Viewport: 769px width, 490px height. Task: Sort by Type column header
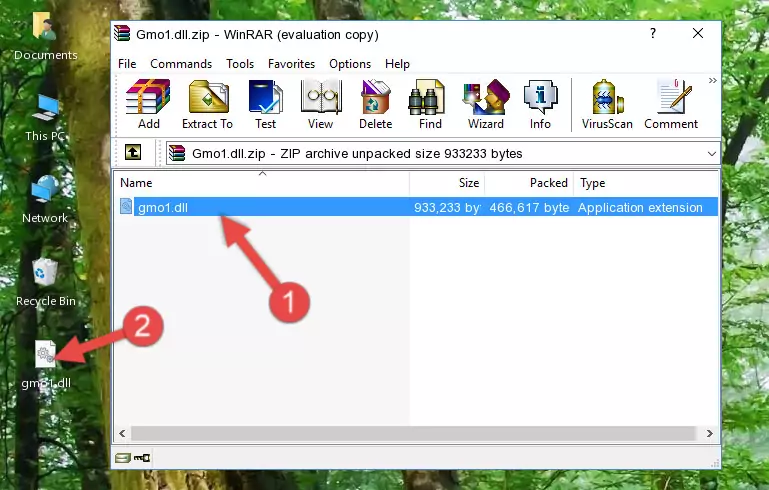pyautogui.click(x=646, y=183)
